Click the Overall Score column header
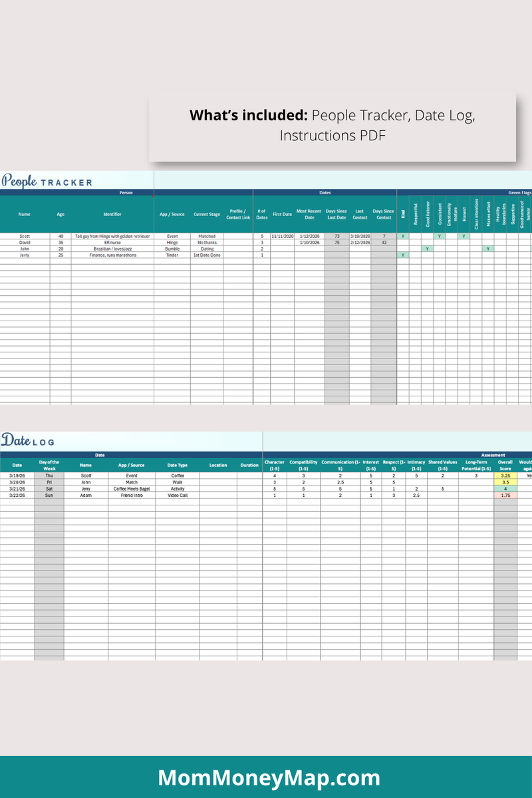This screenshot has width=532, height=798. tap(505, 465)
